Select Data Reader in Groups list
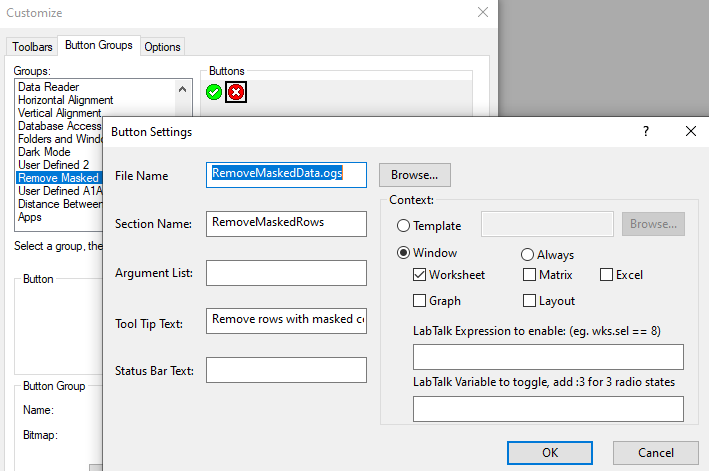The image size is (709, 471). point(49,87)
